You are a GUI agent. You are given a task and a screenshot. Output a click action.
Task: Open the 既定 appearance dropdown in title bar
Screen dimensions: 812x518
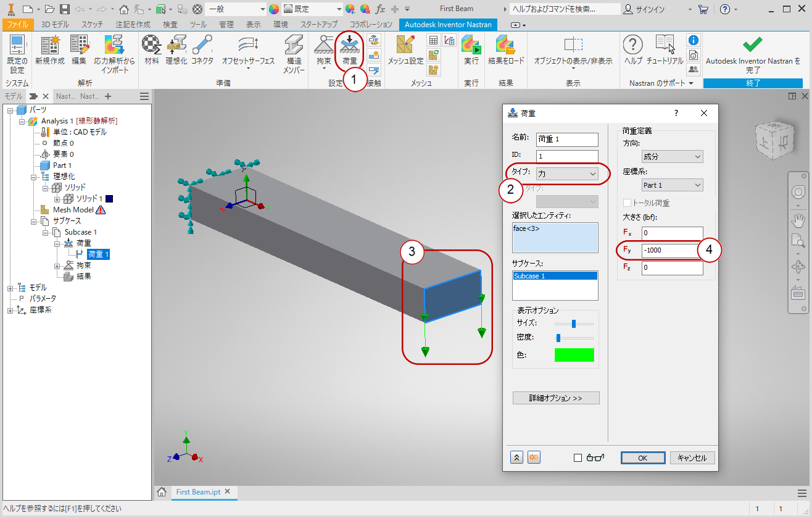point(313,9)
